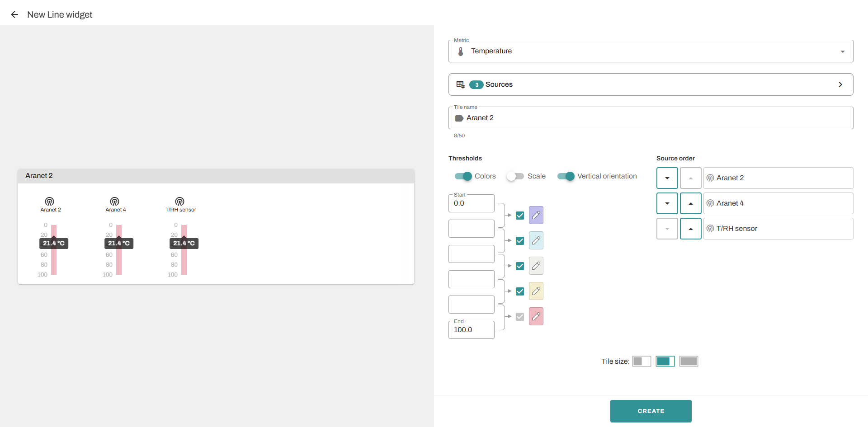The width and height of the screenshot is (868, 427).
Task: Enable the Scale toggle
Action: tap(515, 176)
